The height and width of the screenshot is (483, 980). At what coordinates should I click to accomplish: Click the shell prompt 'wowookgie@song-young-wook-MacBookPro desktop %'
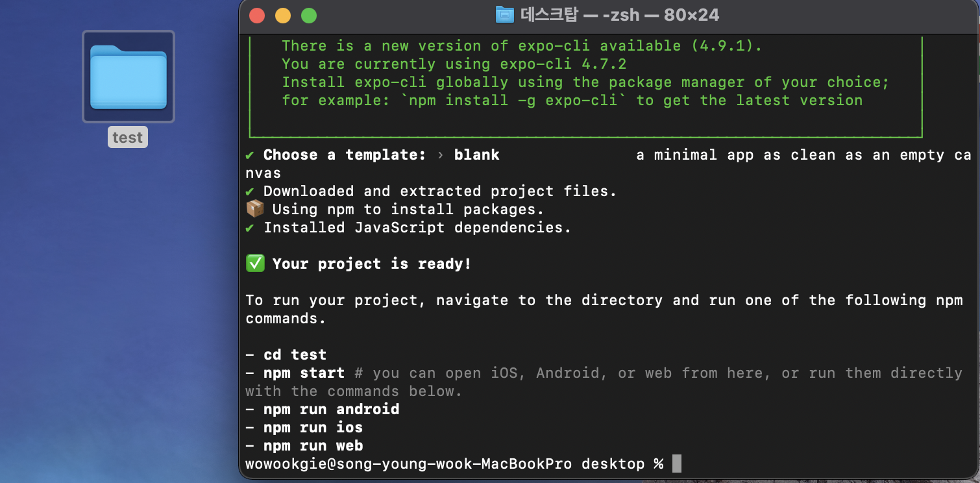point(454,464)
